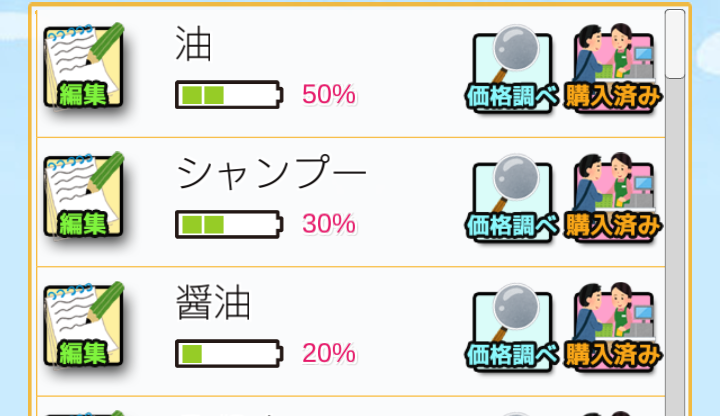This screenshot has width=720, height=416.
Task: Check price with 価格調べ for 醤油
Action: (x=512, y=328)
